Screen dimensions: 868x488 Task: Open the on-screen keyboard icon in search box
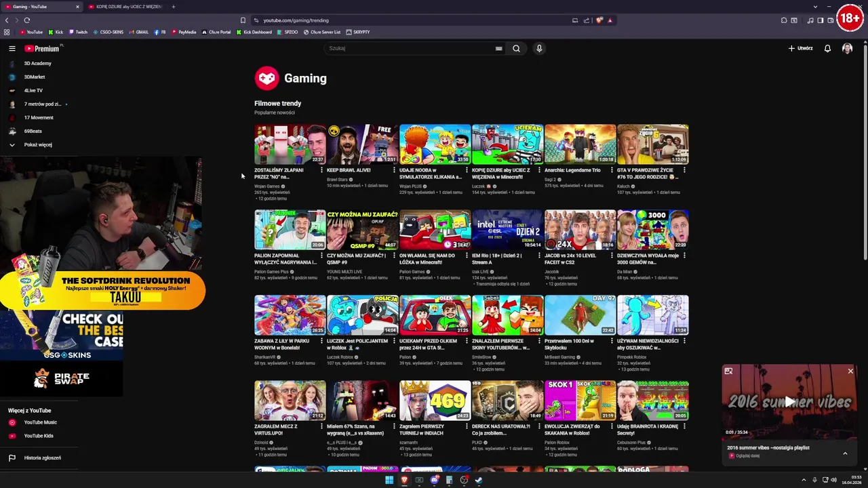(498, 48)
